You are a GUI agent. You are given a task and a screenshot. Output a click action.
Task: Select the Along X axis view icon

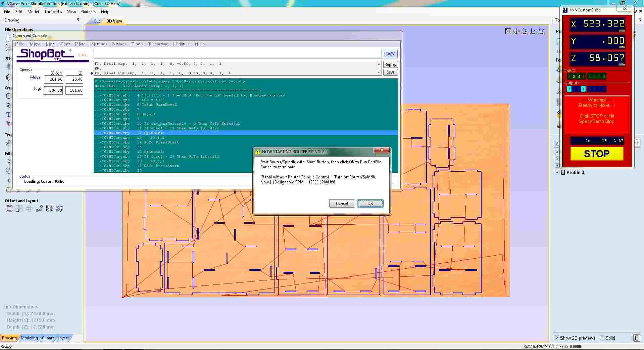(x=534, y=31)
